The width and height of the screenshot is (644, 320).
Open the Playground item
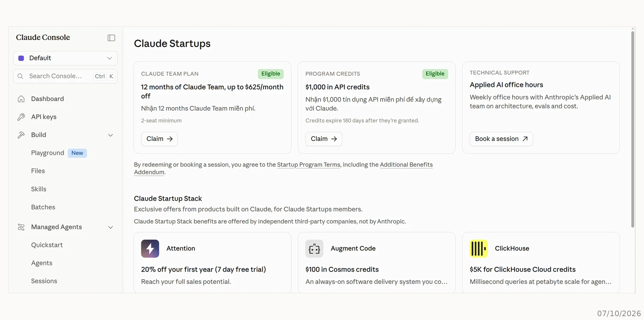tap(48, 153)
